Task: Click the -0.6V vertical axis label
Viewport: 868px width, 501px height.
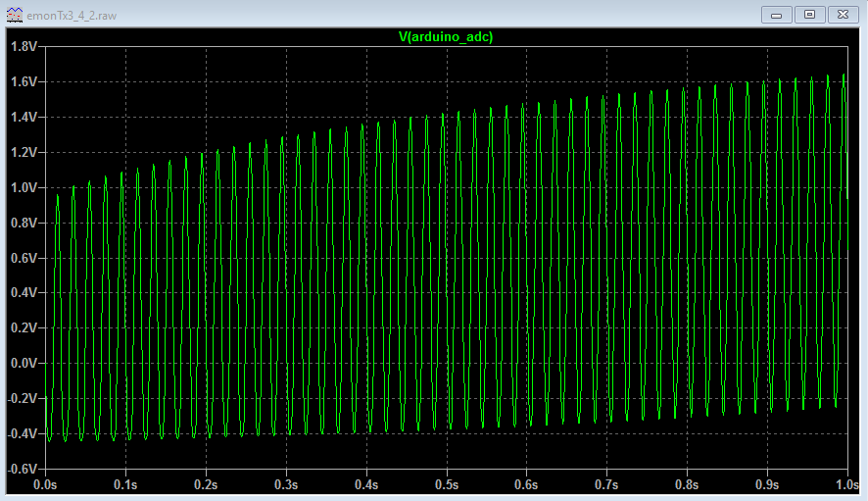Action: click(23, 469)
